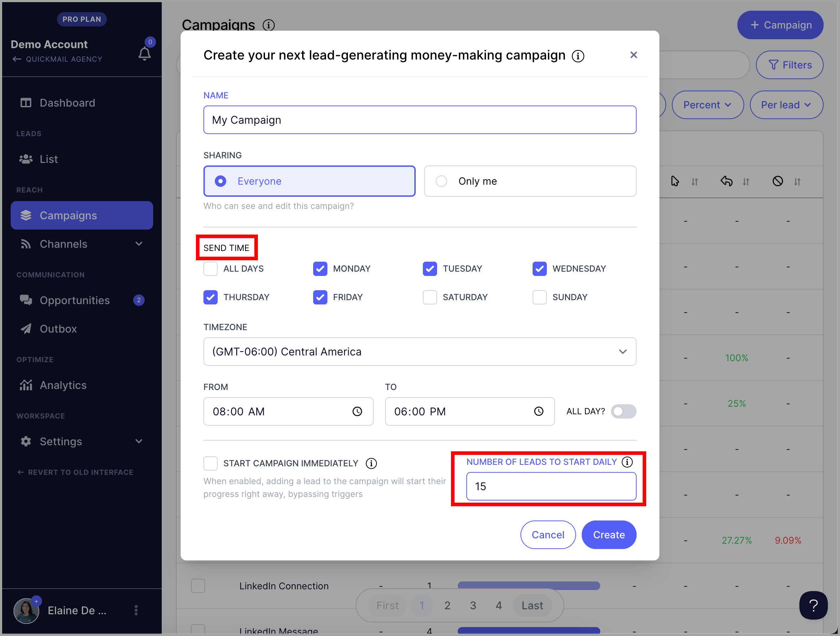Sort by the replies column arrows
This screenshot has height=636, width=840.
pyautogui.click(x=746, y=182)
